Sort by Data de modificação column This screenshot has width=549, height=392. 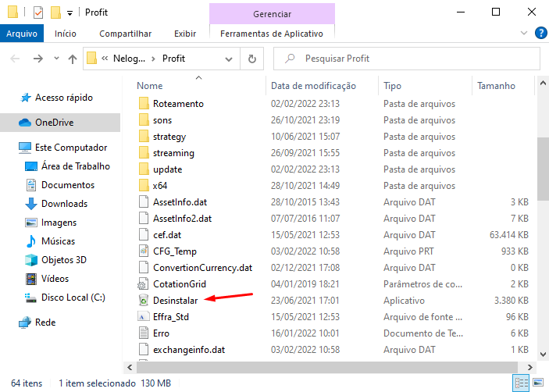(x=313, y=86)
